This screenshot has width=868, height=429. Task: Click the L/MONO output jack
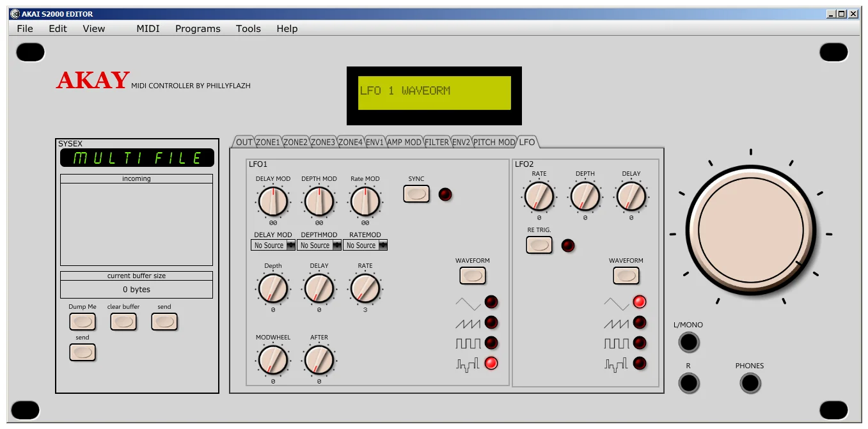point(688,343)
